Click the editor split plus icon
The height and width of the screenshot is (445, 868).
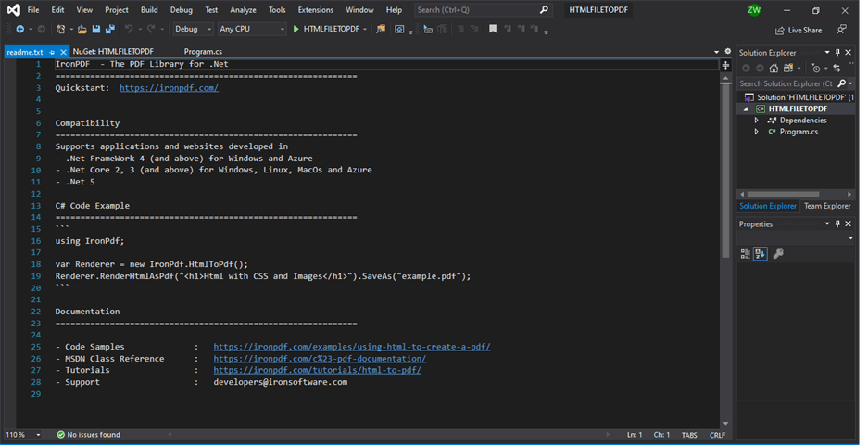[725, 65]
